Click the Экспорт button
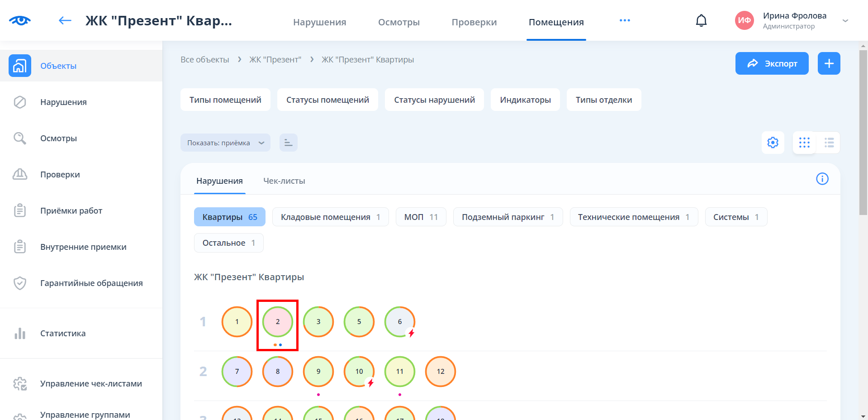The height and width of the screenshot is (420, 868). 772,63
